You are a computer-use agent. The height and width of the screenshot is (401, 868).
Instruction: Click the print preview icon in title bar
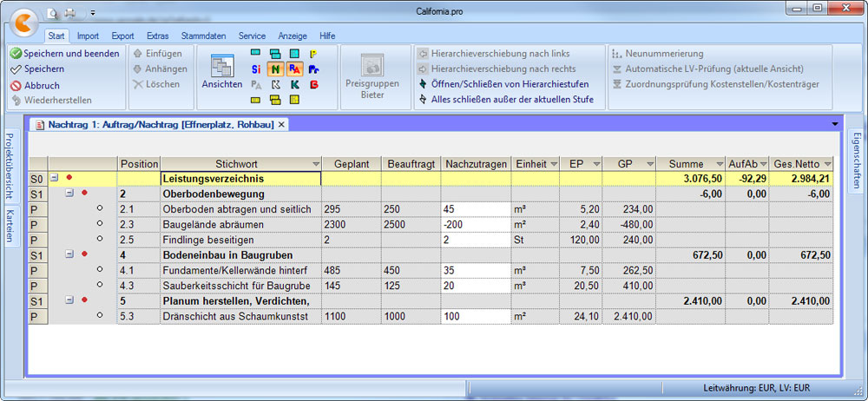point(53,14)
